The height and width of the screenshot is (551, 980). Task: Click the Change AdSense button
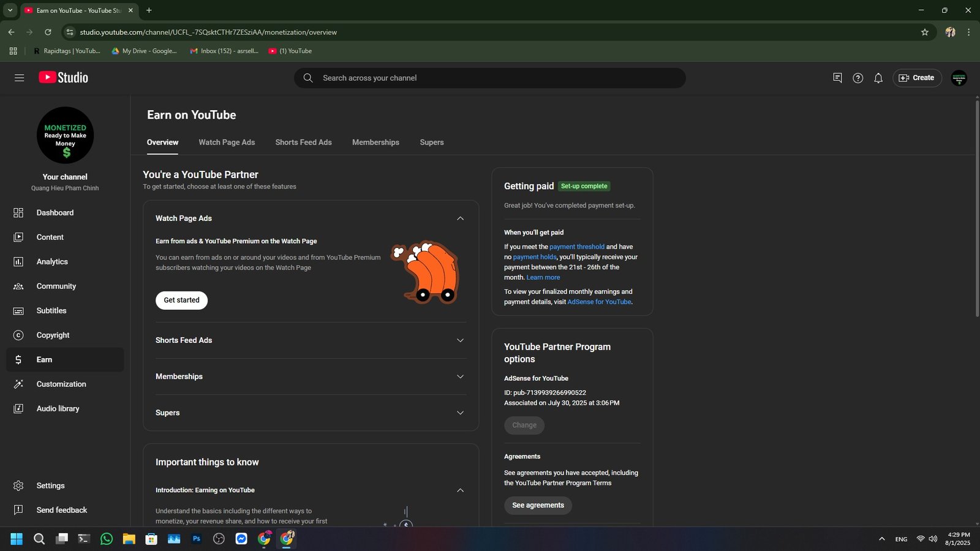click(524, 425)
